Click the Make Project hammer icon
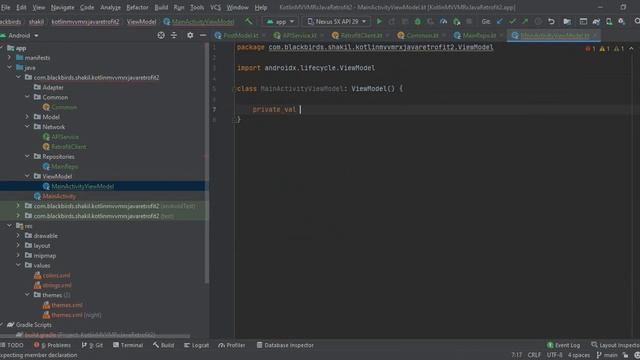 click(x=249, y=21)
